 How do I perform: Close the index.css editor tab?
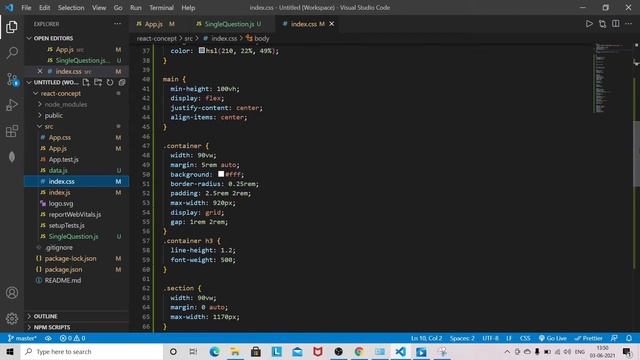(332, 24)
